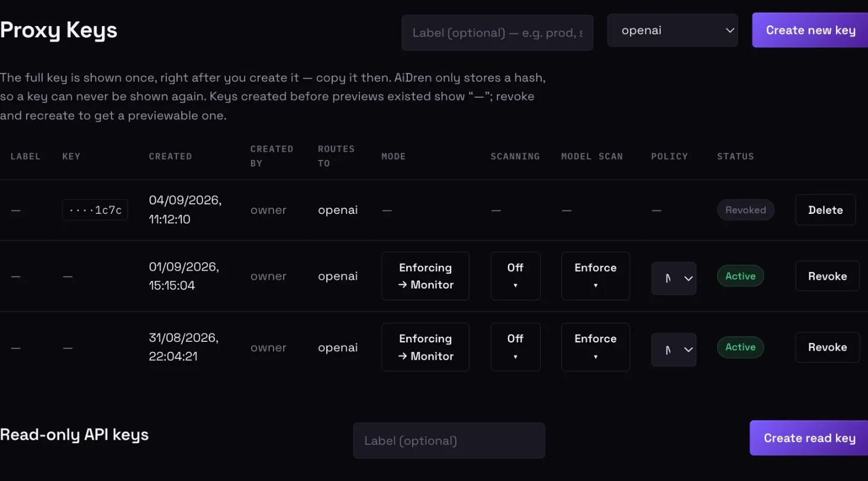Focus the read-only key Label (optional) field
This screenshot has height=481, width=868.
(449, 441)
